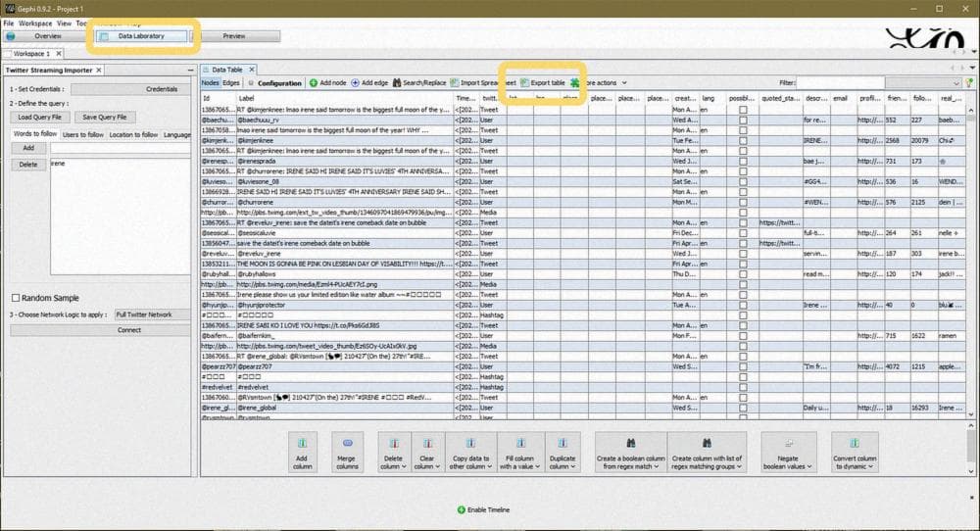Toggle checkbox in the @baechuuu_rv row
The height and width of the screenshot is (531, 980).
tap(743, 120)
